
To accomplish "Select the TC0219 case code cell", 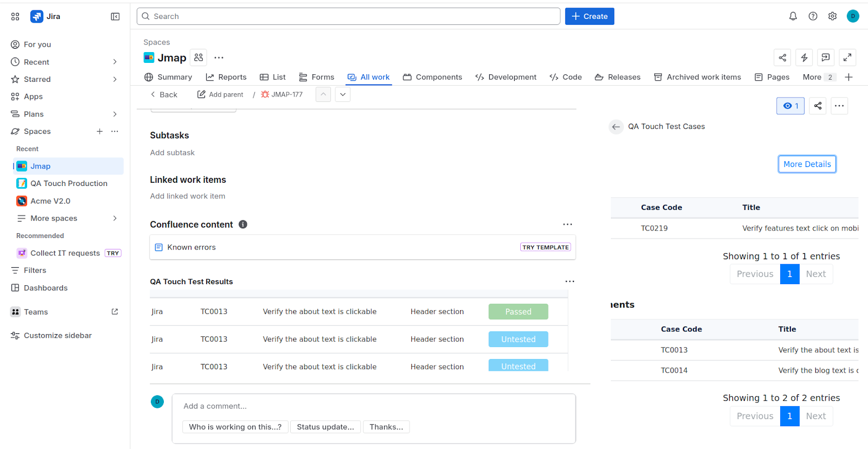I will pyautogui.click(x=654, y=228).
